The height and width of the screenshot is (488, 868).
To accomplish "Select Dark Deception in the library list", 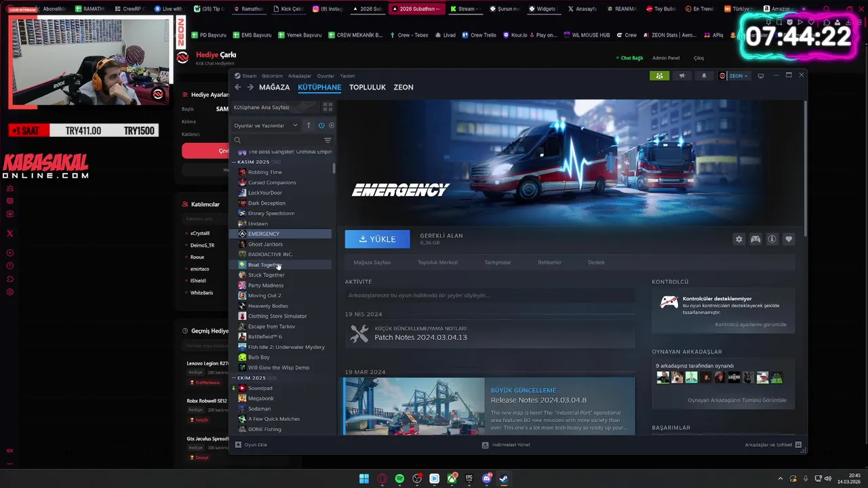I will 267,203.
